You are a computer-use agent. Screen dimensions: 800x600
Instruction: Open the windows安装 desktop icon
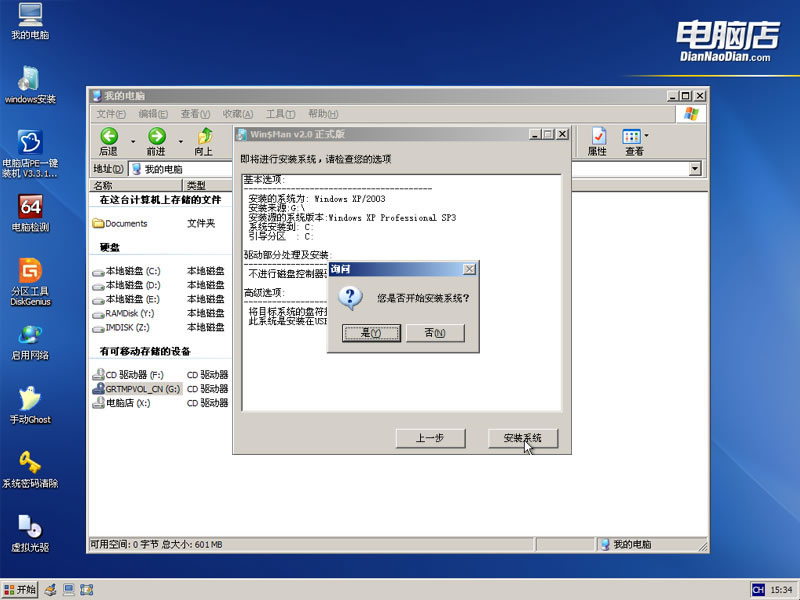30,85
